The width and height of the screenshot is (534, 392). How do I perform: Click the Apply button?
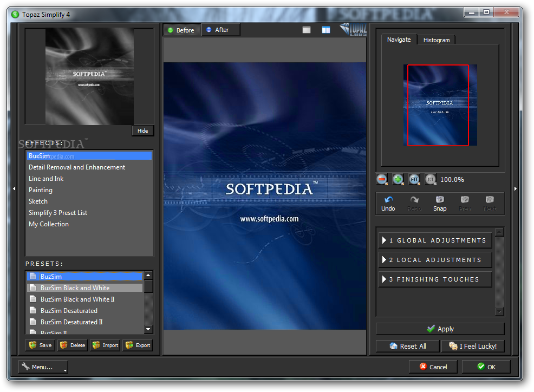440,329
